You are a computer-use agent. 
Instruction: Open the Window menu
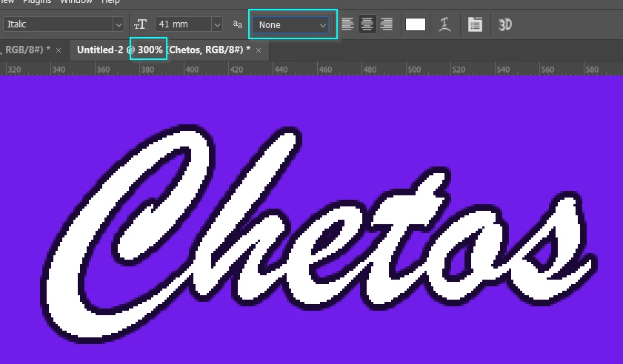point(76,1)
